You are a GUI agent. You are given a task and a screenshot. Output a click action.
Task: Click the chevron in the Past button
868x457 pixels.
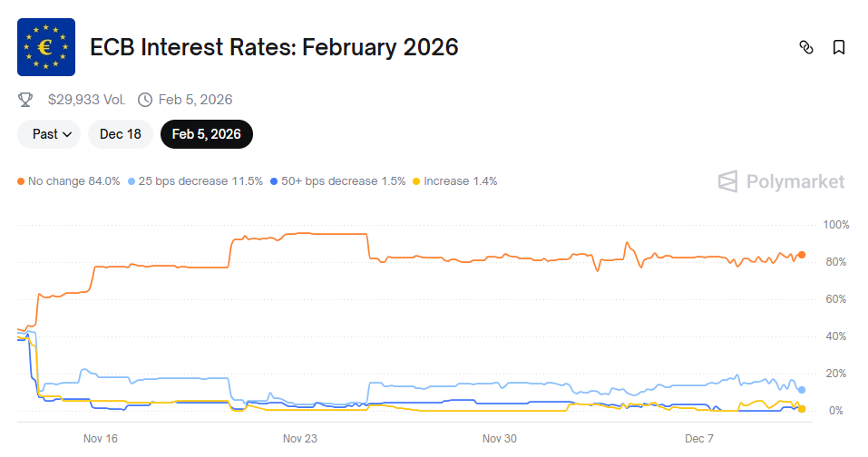pos(67,134)
